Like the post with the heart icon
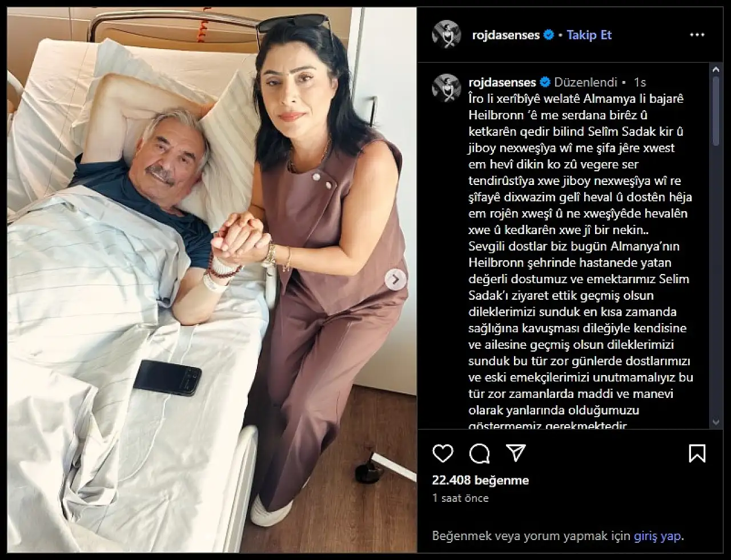 click(443, 454)
